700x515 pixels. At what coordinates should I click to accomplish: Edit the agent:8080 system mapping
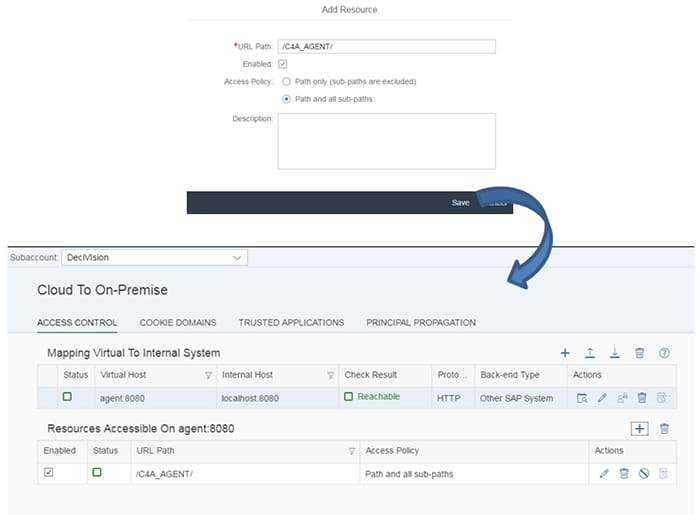602,398
